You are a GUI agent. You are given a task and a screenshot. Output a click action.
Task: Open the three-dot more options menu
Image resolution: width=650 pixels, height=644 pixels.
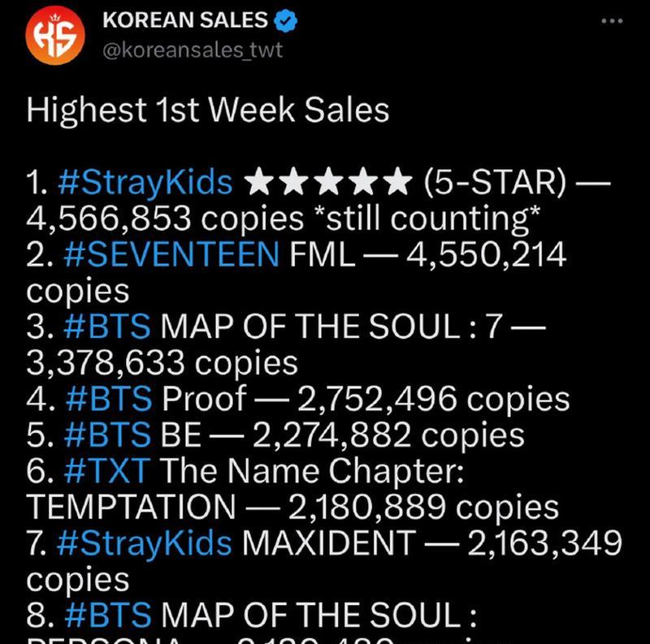click(x=612, y=21)
